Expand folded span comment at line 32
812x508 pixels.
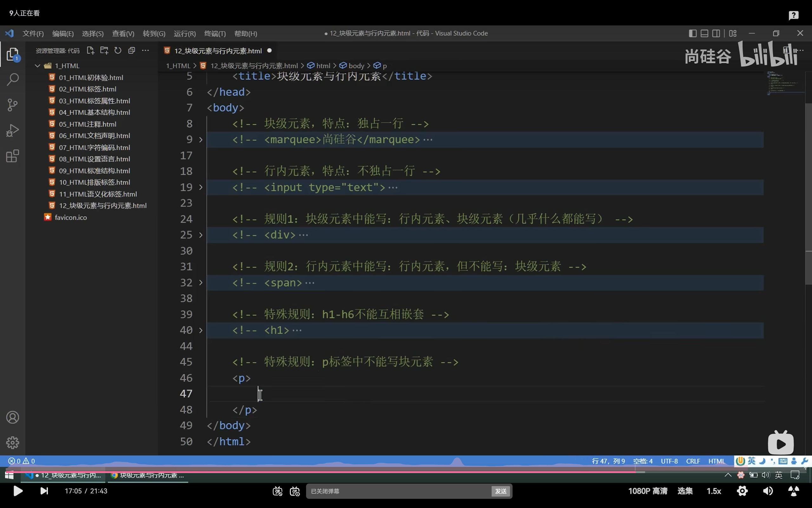coord(201,283)
